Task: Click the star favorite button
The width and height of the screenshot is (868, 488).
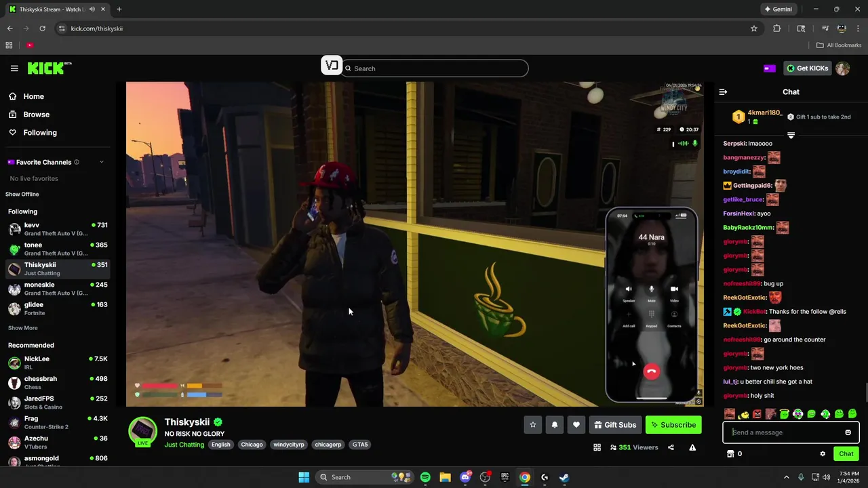Action: 533,425
